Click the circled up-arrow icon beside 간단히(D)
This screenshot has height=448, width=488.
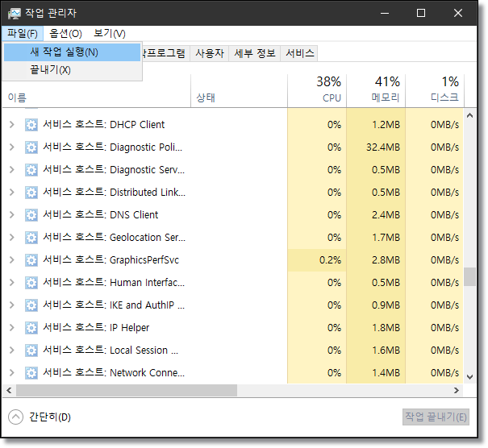pyautogui.click(x=15, y=417)
